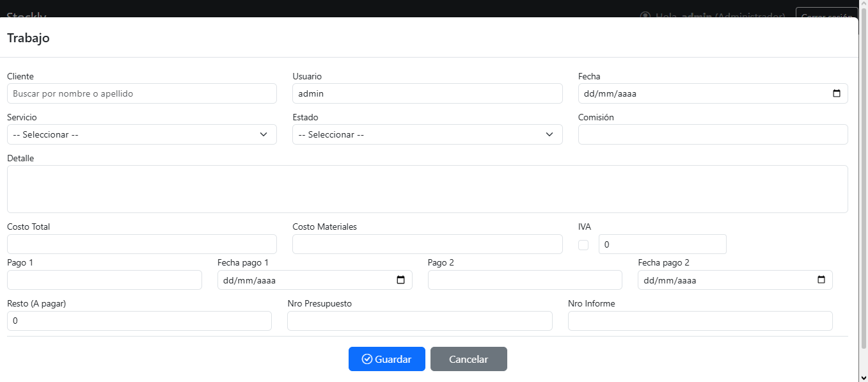This screenshot has height=382, width=868.
Task: Click the Nro Presupuesto field
Action: [420, 321]
